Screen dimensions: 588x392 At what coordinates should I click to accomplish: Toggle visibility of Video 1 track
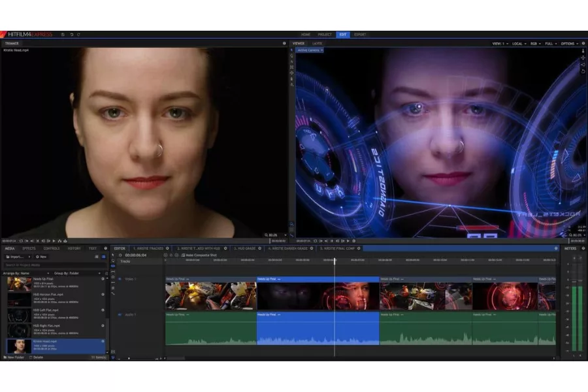pyautogui.click(x=120, y=279)
